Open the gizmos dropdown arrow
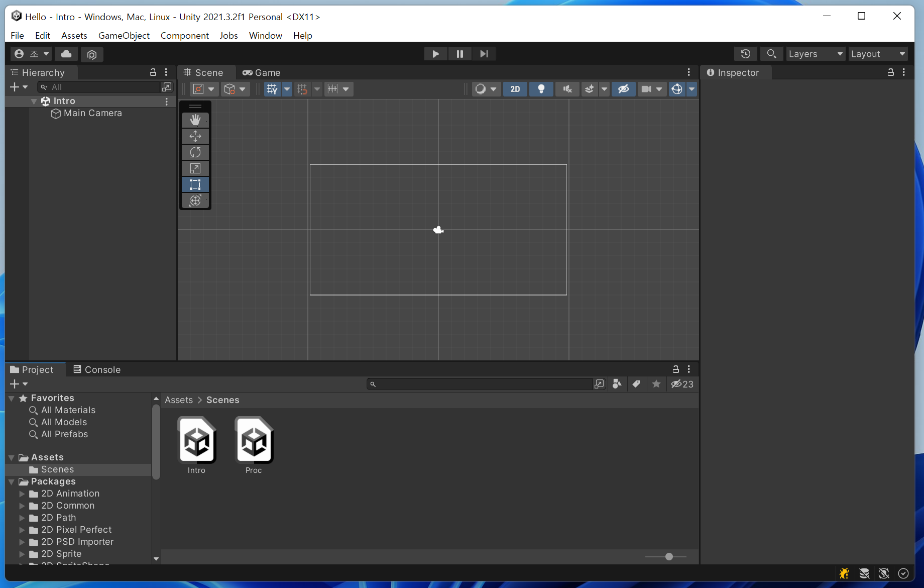 tap(691, 89)
